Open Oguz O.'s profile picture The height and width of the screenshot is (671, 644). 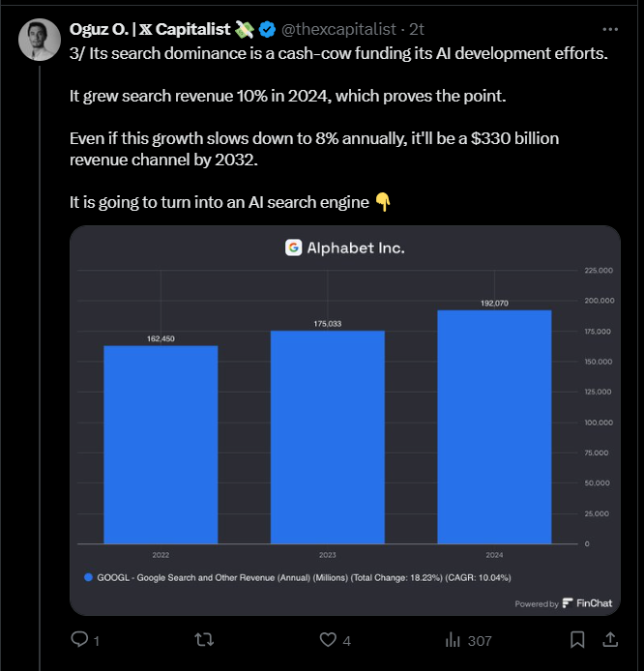pos(40,40)
